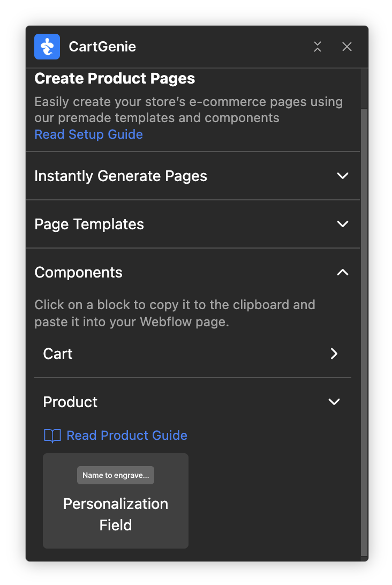The image size is (392, 585).
Task: Close the CartGenie panel
Action: [x=347, y=47]
